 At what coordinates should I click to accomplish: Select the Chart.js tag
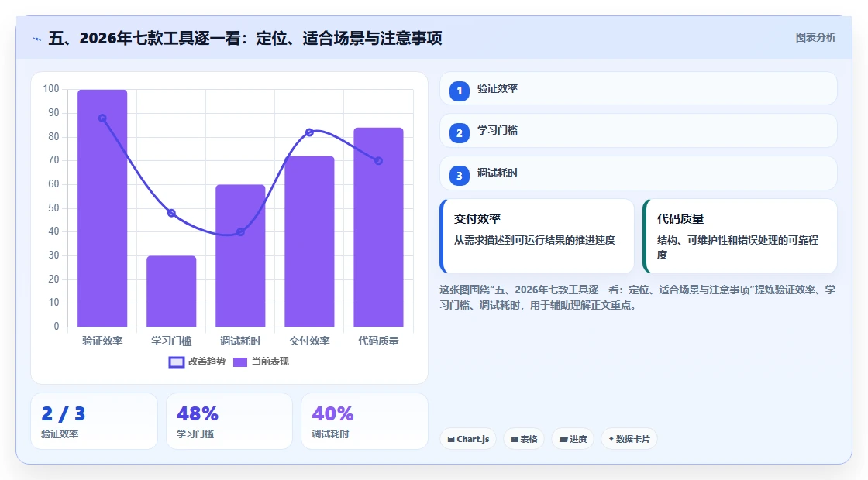tap(468, 439)
